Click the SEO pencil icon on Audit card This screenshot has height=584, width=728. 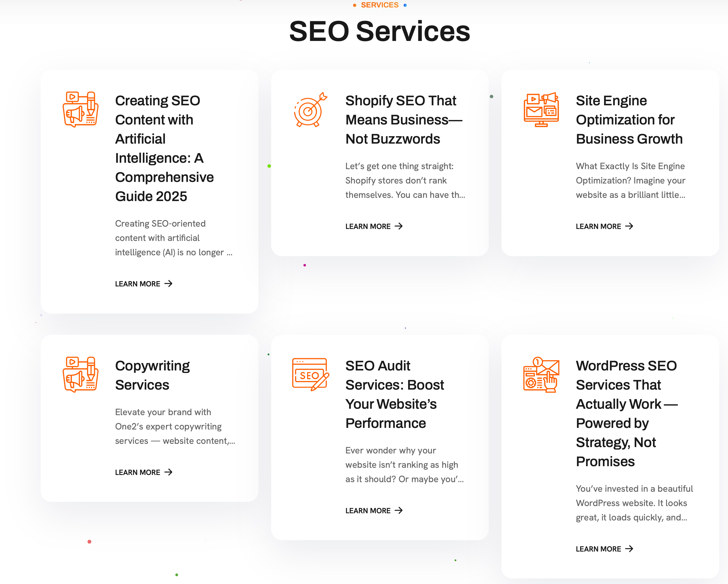[x=310, y=374]
